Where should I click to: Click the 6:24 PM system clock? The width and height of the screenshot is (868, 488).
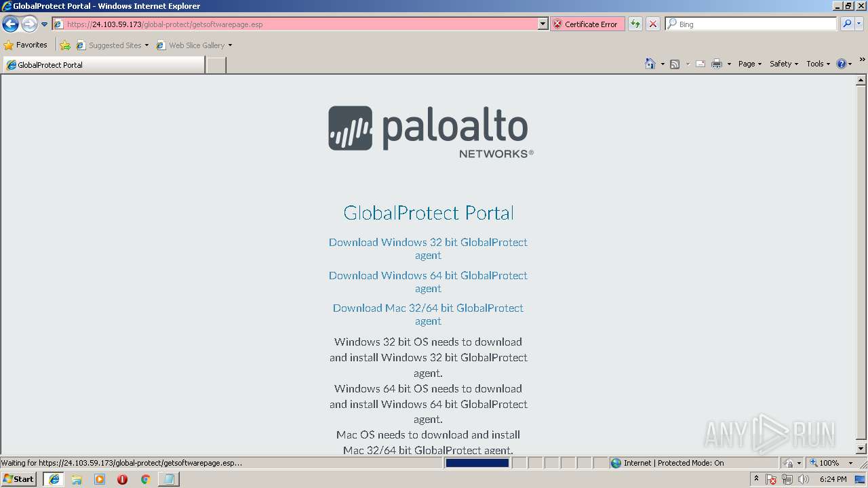coord(833,479)
